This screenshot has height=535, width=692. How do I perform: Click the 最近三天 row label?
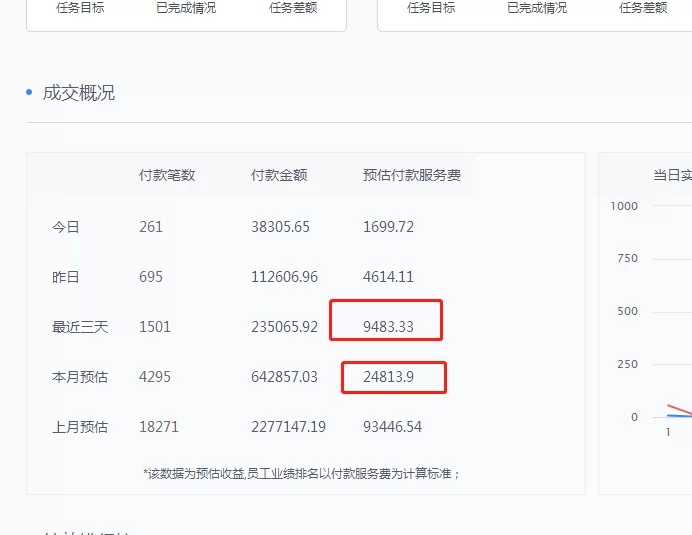(80, 327)
